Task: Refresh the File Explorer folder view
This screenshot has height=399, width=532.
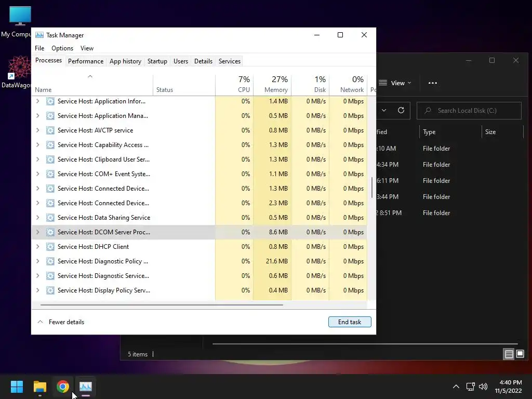Action: tap(401, 110)
